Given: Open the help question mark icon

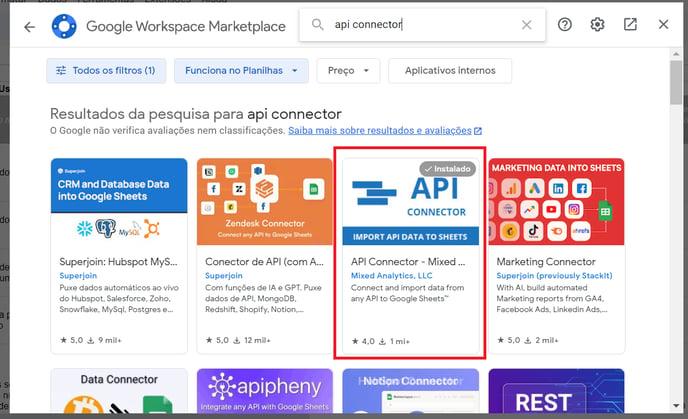Looking at the screenshot, I should (565, 24).
